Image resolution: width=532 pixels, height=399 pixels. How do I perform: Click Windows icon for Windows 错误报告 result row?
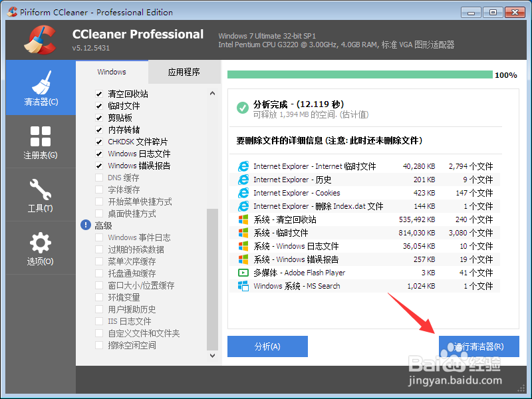243,259
